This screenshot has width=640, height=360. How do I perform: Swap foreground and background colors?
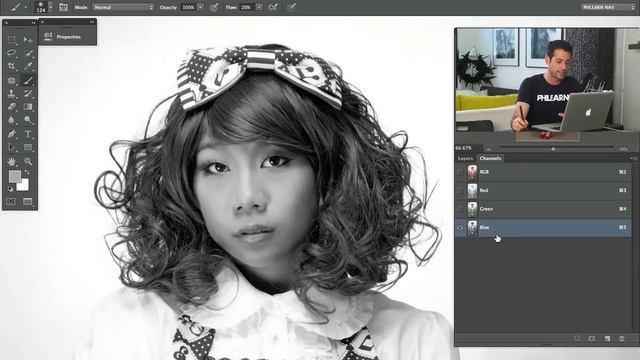[x=27, y=172]
